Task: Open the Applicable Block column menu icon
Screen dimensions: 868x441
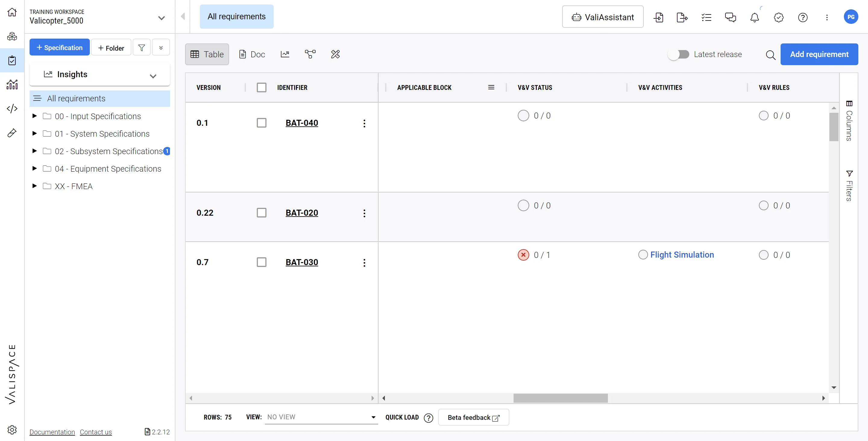Action: [491, 87]
